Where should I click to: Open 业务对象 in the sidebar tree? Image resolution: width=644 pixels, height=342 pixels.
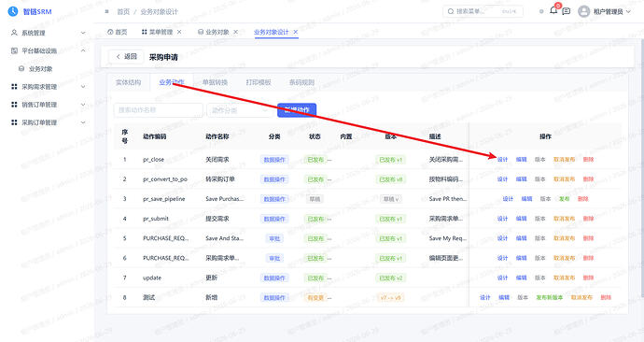click(40, 68)
